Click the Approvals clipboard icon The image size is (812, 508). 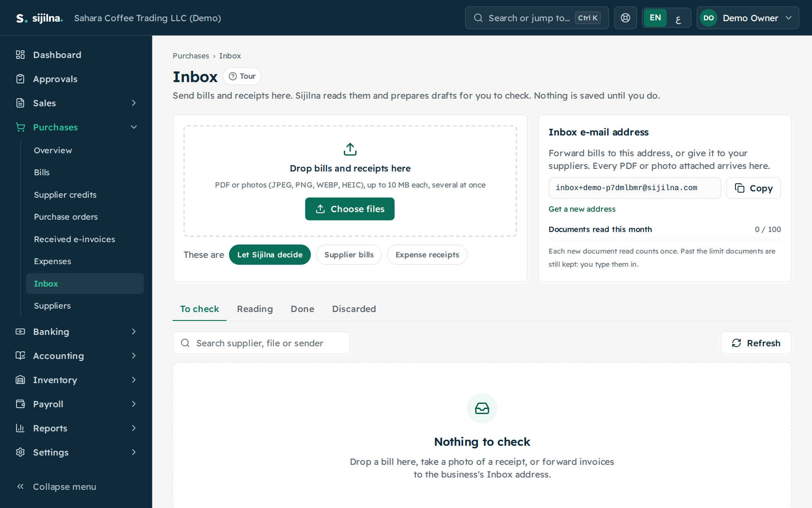point(20,79)
